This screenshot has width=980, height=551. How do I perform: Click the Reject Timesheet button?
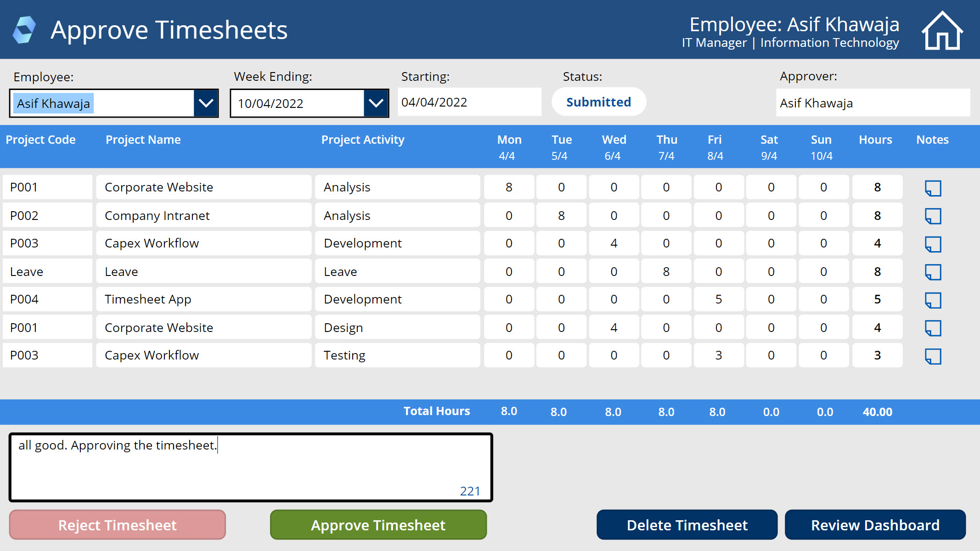point(118,525)
